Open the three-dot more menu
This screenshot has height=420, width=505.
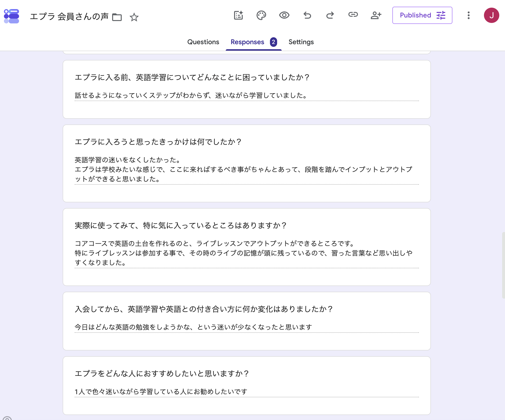468,15
